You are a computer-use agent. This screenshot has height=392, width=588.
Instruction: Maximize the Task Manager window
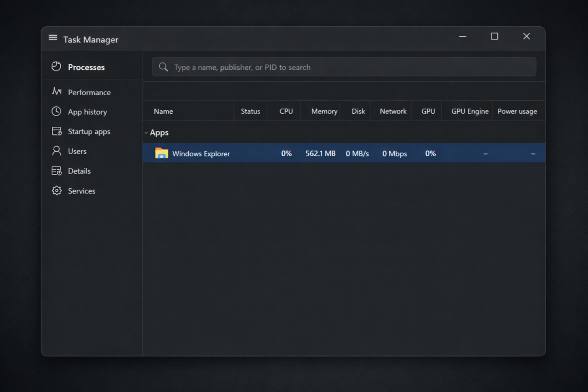[x=495, y=36]
